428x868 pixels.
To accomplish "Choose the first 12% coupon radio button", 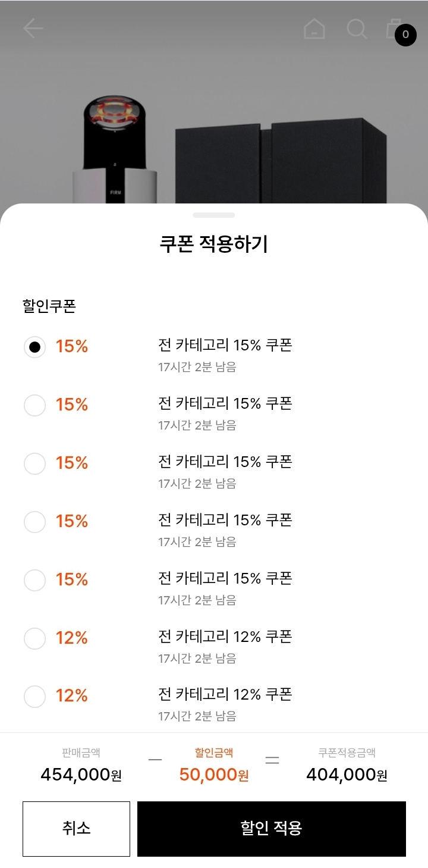I will (34, 638).
